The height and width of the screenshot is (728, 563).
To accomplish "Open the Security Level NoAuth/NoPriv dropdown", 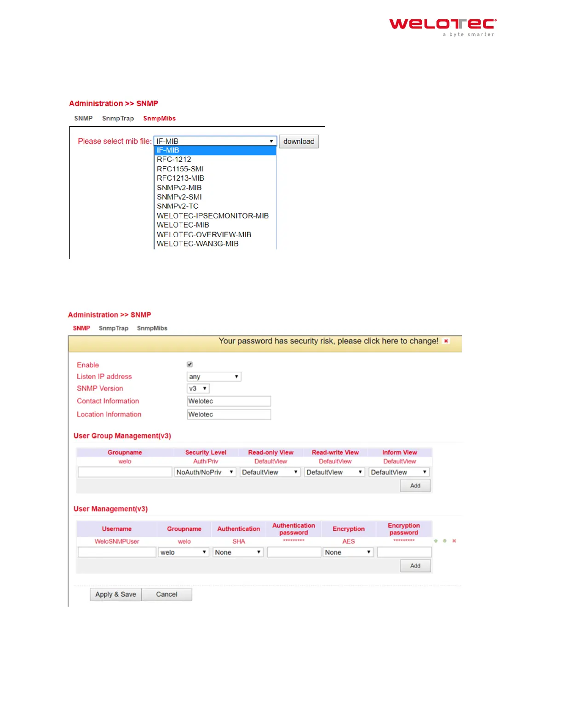I will click(205, 472).
